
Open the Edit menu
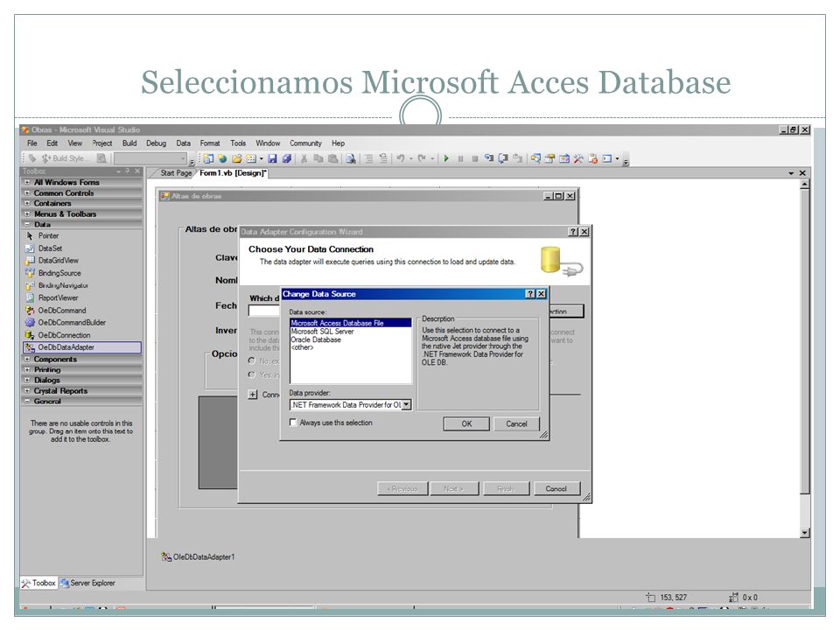click(x=52, y=143)
